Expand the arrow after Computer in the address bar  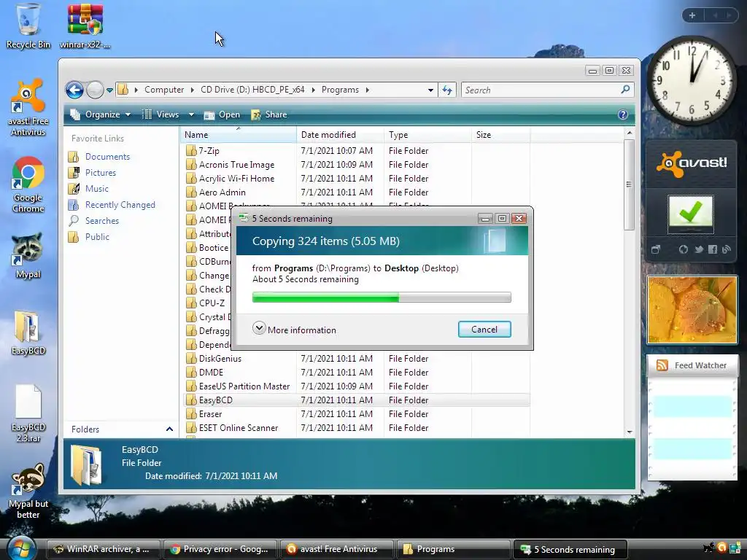tap(192, 90)
